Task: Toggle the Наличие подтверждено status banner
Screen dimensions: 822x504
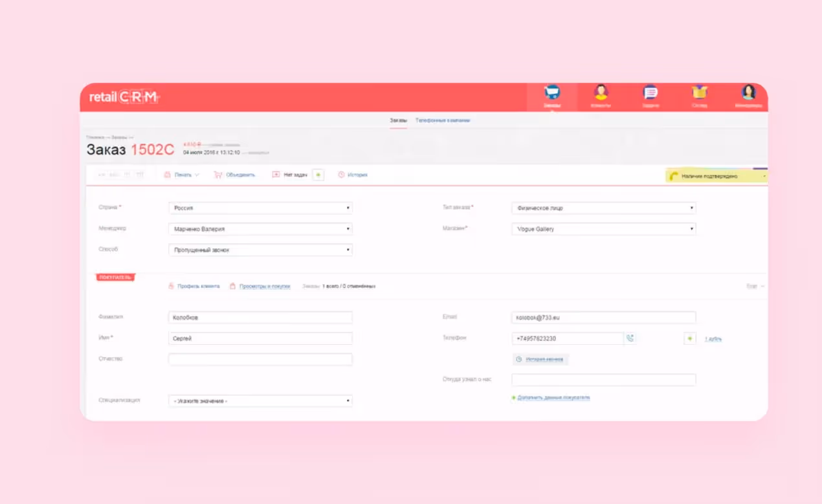Action: tap(715, 175)
